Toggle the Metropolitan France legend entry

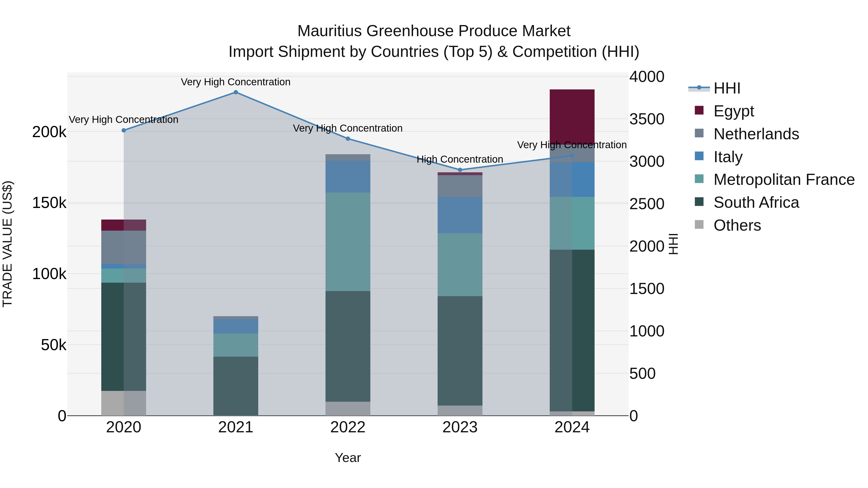[x=774, y=180]
